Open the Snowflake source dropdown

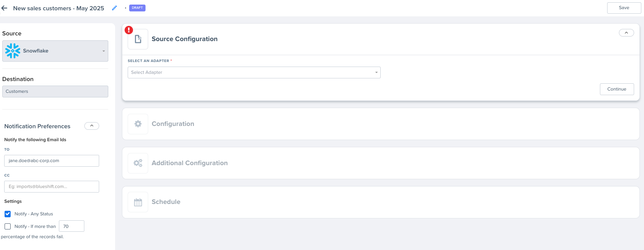click(55, 51)
